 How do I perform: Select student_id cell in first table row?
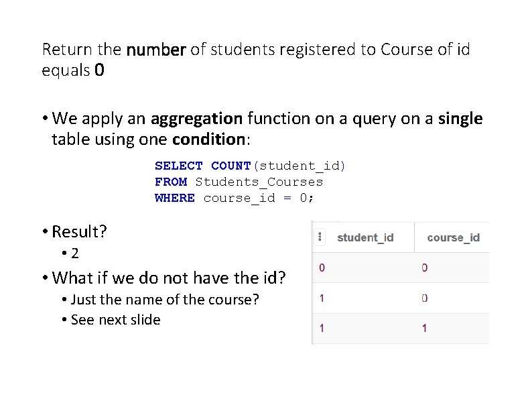tap(322, 268)
